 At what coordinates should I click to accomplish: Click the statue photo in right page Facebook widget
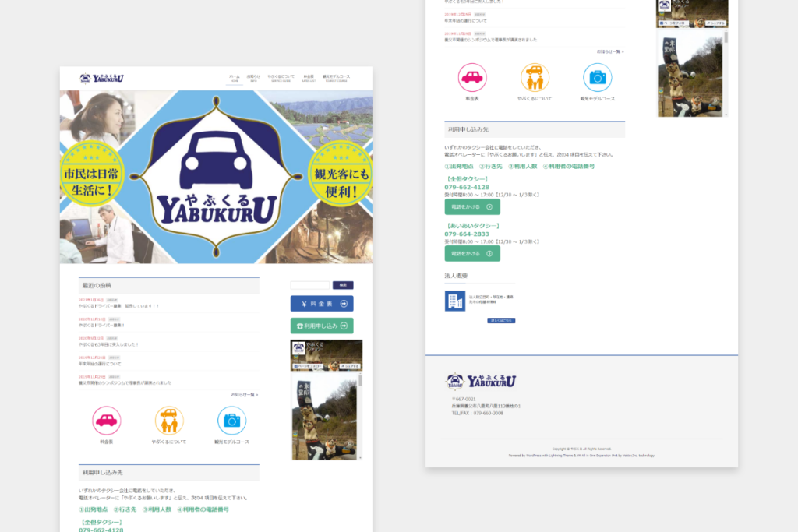690,73
